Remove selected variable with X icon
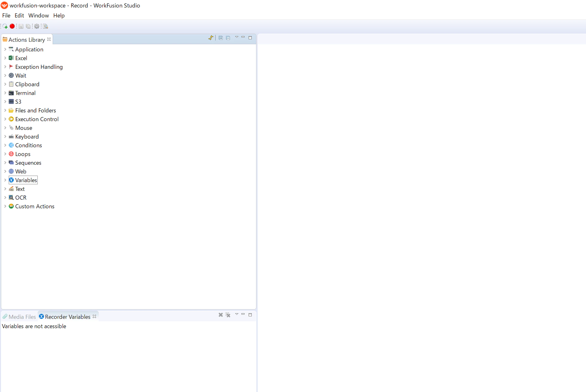This screenshot has height=392, width=586. click(x=221, y=315)
